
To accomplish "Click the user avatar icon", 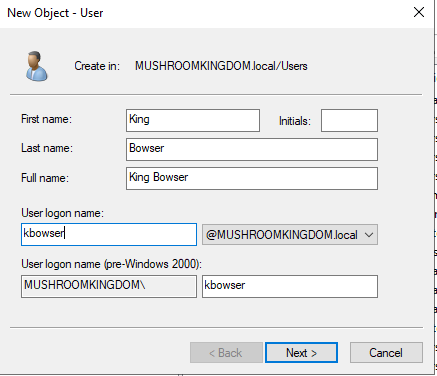I will tap(36, 66).
